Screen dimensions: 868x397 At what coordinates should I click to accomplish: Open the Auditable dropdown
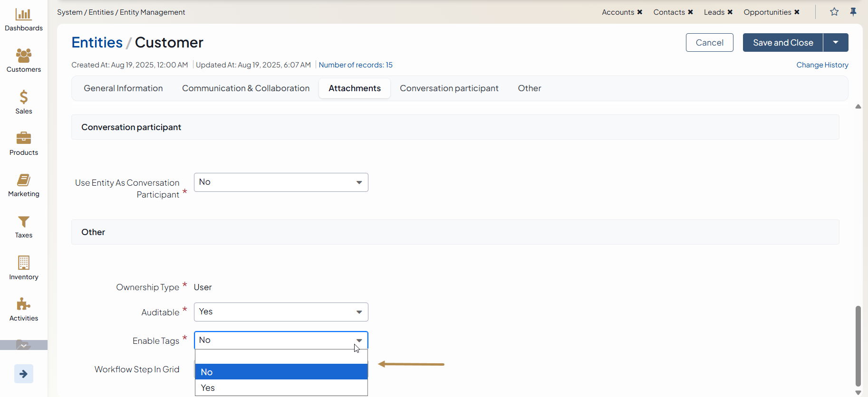tap(281, 312)
